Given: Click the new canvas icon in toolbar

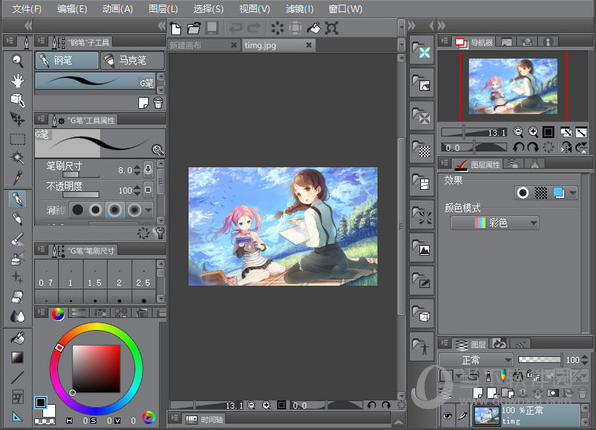Looking at the screenshot, I should click(x=176, y=28).
